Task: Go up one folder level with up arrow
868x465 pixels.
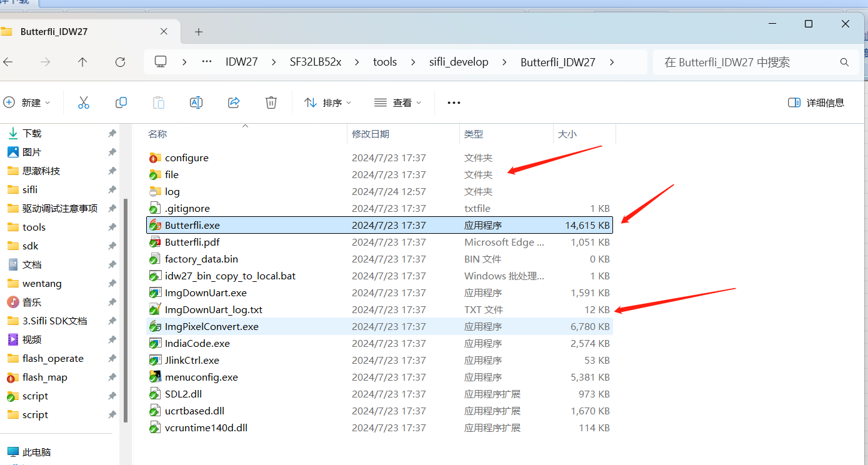Action: click(x=82, y=62)
